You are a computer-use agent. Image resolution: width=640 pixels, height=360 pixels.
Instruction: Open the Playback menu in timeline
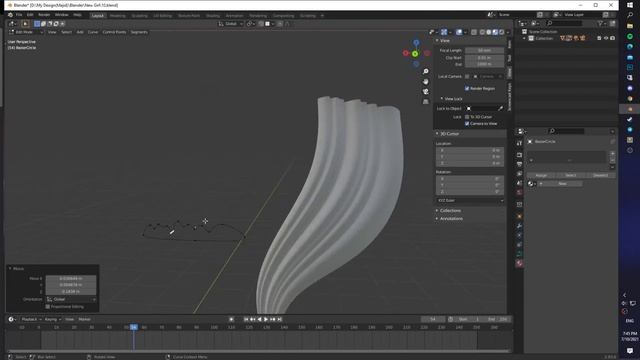31,319
